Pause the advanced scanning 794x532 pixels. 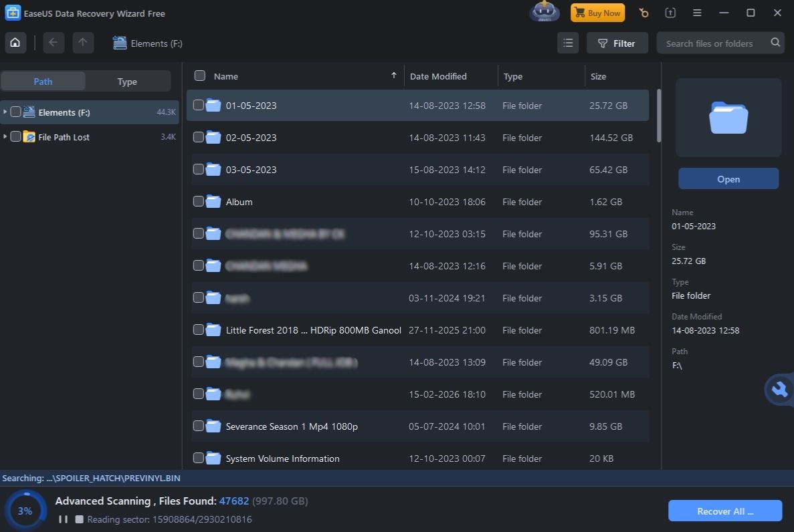click(63, 519)
